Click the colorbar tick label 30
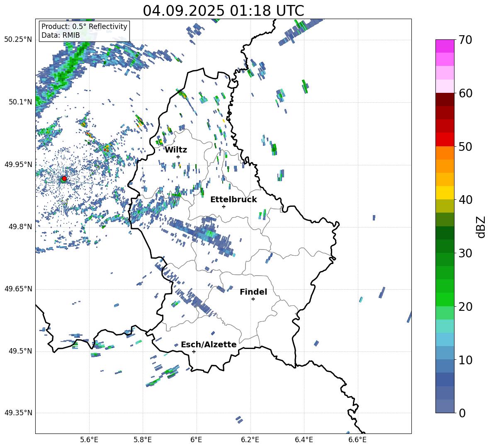Screen dimensions: 491x448 465,253
